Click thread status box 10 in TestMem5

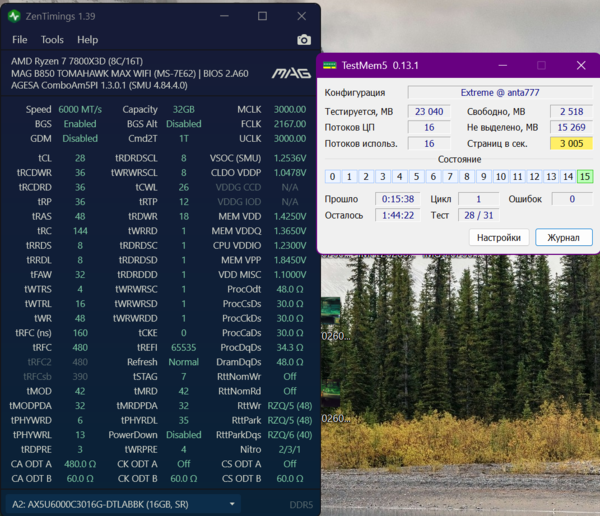pos(501,176)
